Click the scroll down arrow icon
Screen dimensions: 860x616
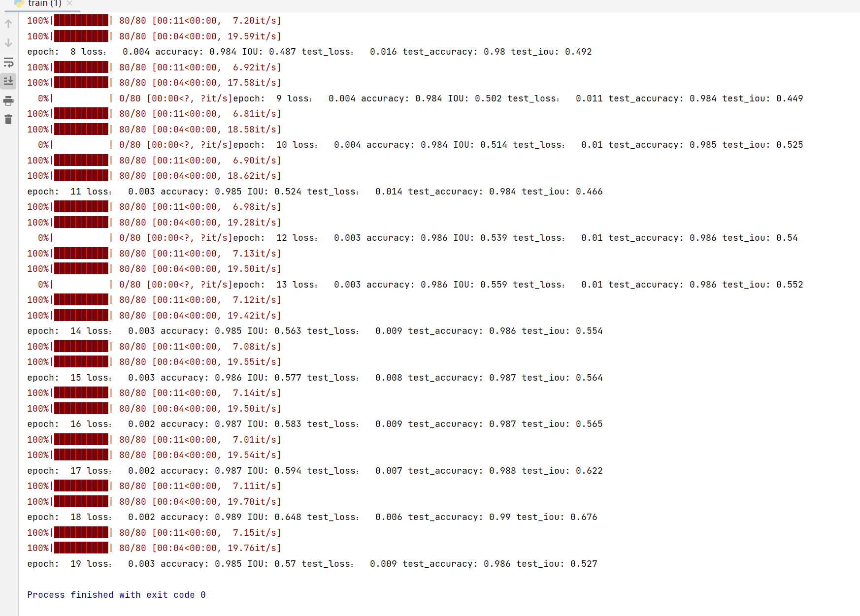point(8,43)
